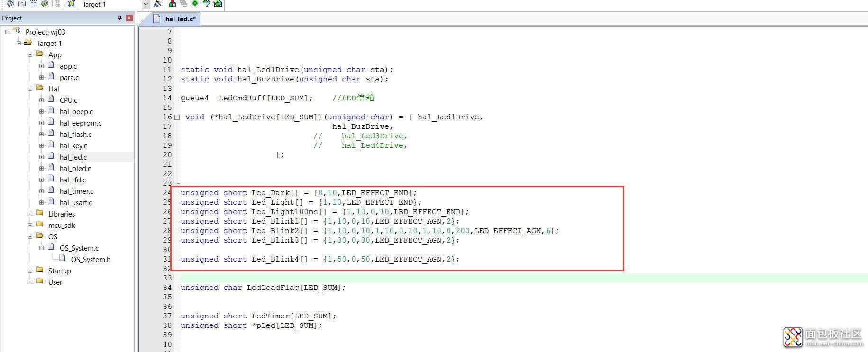Expand the Startup group

point(30,271)
